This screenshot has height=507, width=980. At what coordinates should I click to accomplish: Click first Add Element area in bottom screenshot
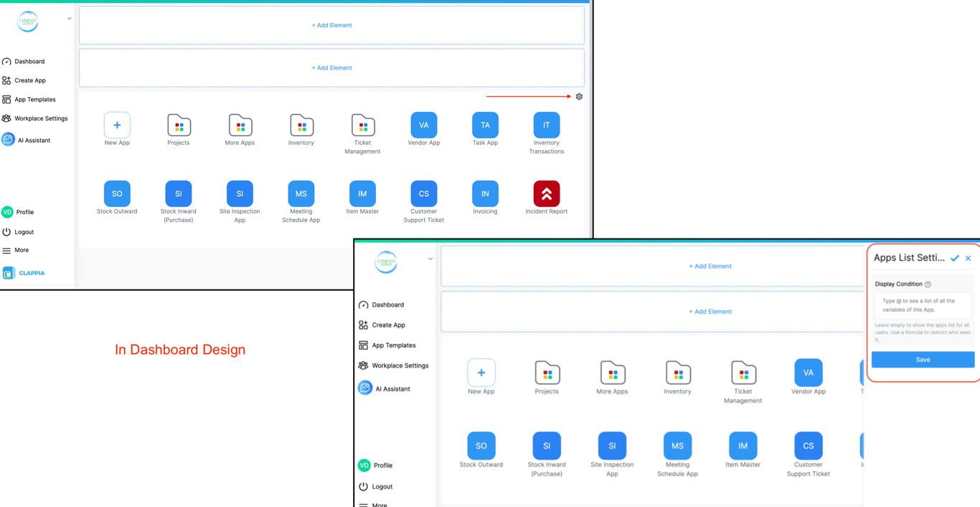[x=652, y=266]
